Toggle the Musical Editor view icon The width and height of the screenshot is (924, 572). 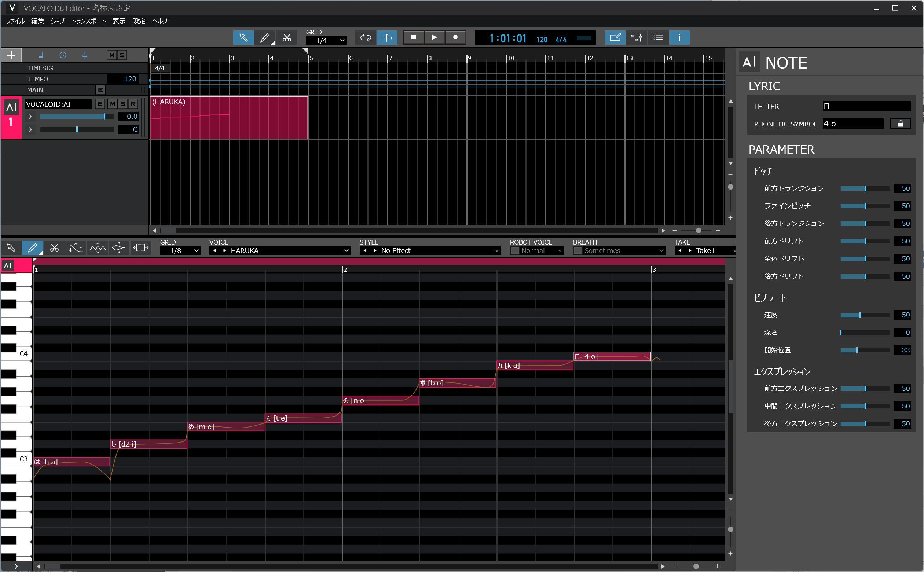tap(615, 37)
